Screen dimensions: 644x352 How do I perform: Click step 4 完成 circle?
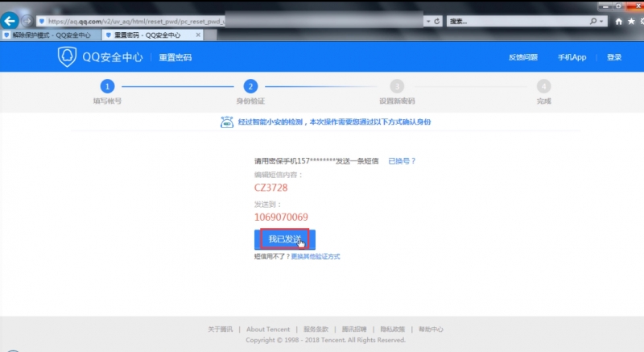click(544, 86)
